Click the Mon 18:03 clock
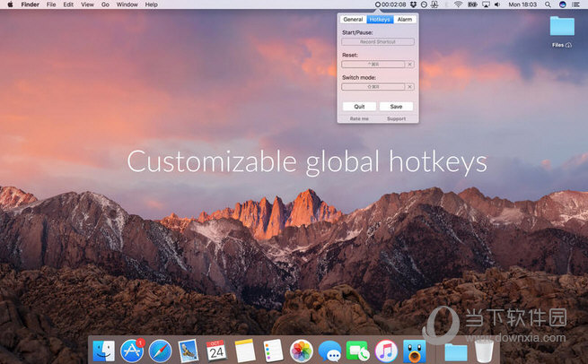 [x=522, y=4]
